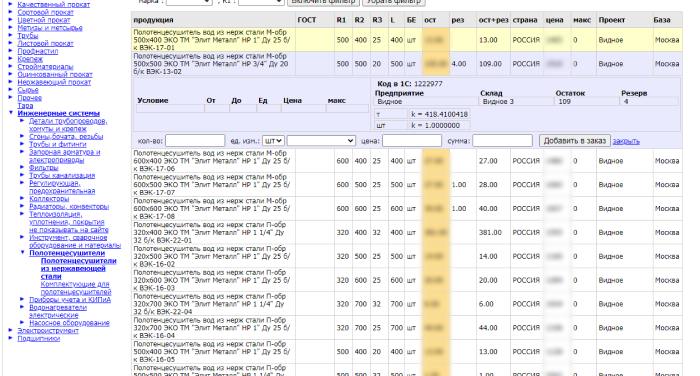Screen dimensions: 700x376
Task: Collapse the Полотенцесушители subsection arrow
Action: point(22,252)
